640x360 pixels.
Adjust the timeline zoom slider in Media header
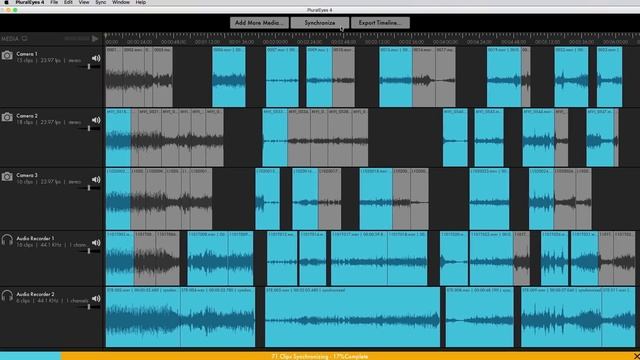[77, 38]
